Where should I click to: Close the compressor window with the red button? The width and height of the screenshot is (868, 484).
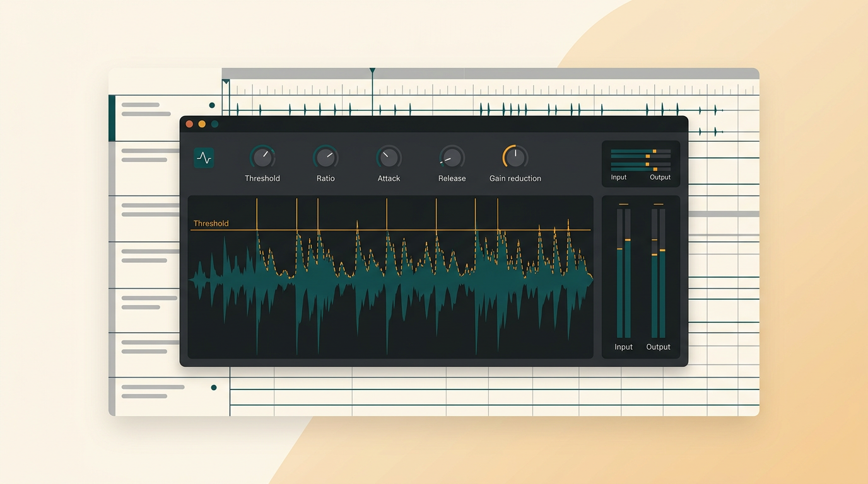[x=189, y=124]
